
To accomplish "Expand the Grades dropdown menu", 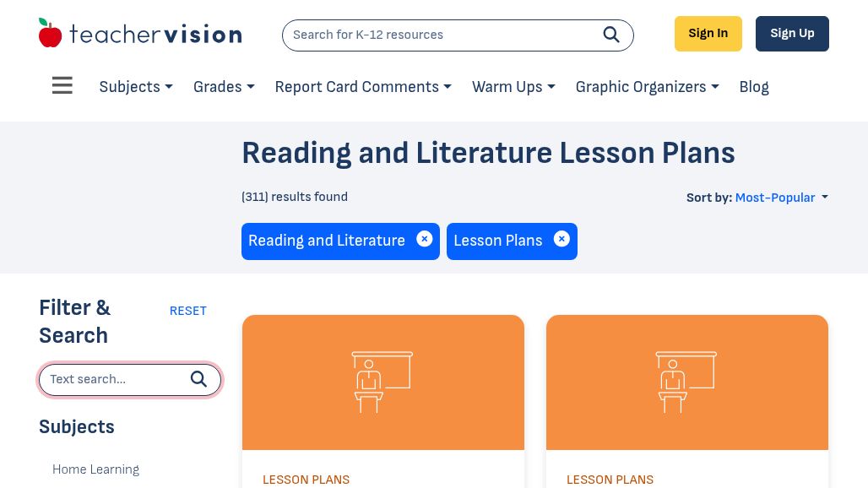I will point(224,87).
